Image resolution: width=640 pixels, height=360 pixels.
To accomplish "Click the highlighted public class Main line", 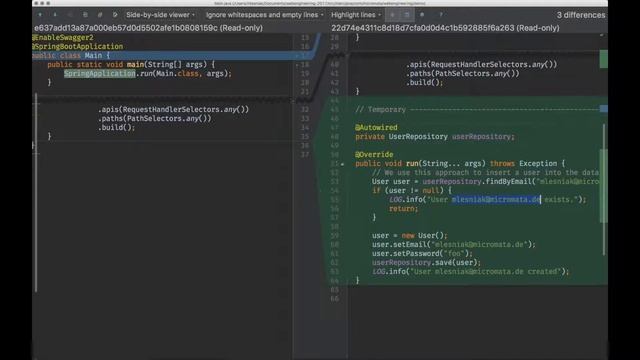I will pyautogui.click(x=71, y=56).
